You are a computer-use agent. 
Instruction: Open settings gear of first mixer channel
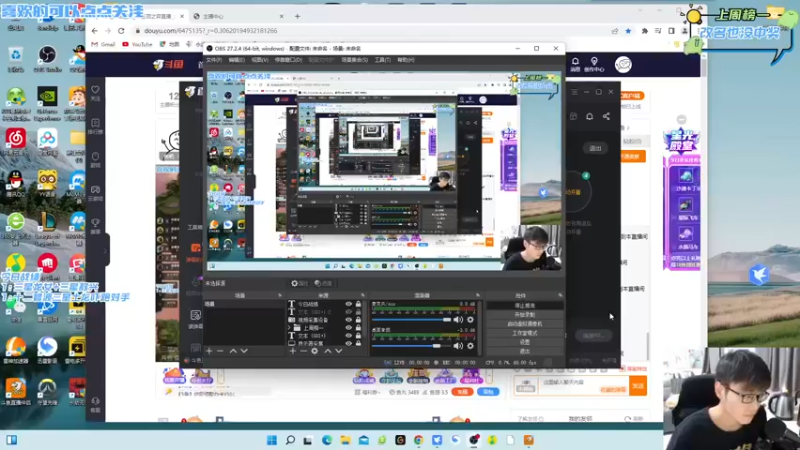coord(470,319)
